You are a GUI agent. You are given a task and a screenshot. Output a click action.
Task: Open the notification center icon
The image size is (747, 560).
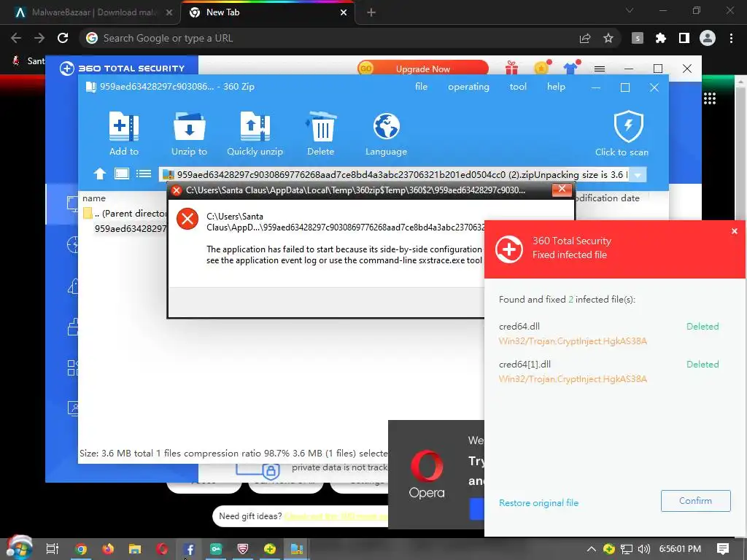723,549
